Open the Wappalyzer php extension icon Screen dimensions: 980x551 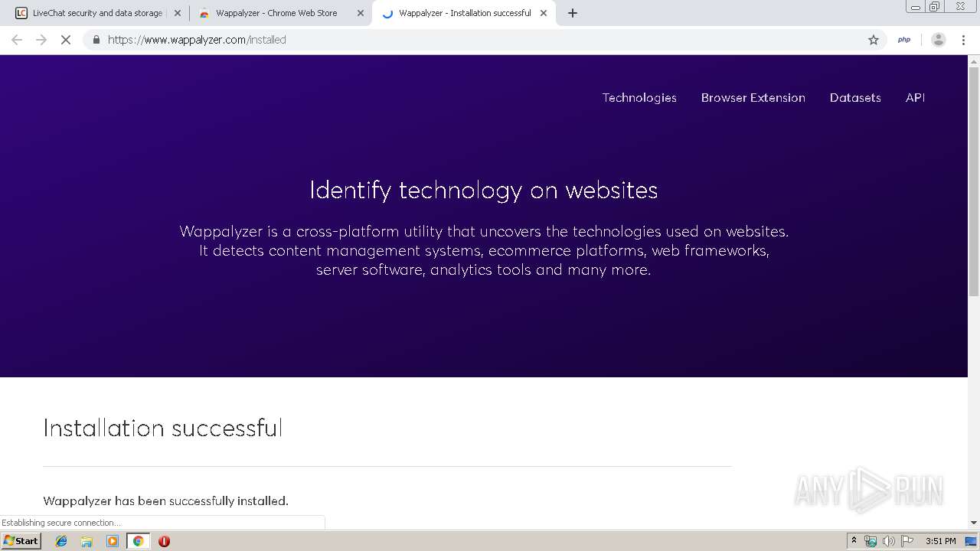pyautogui.click(x=904, y=40)
